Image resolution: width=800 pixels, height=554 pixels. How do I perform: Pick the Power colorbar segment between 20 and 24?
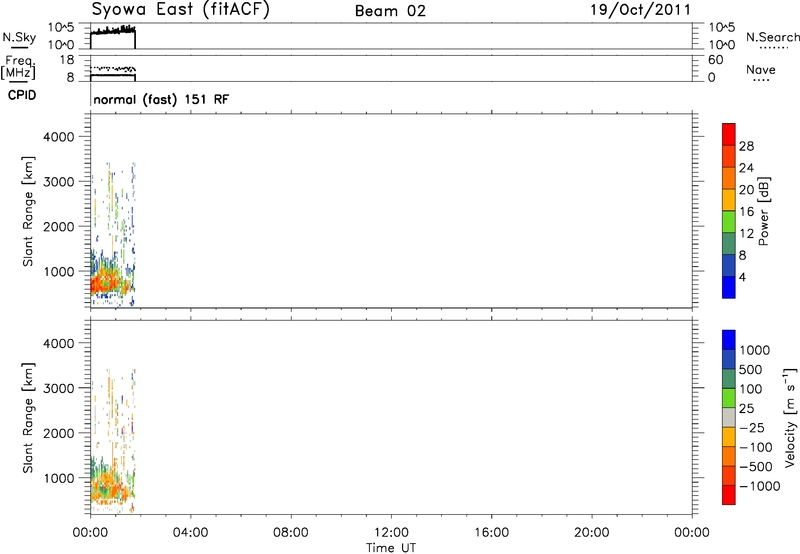[729, 178]
